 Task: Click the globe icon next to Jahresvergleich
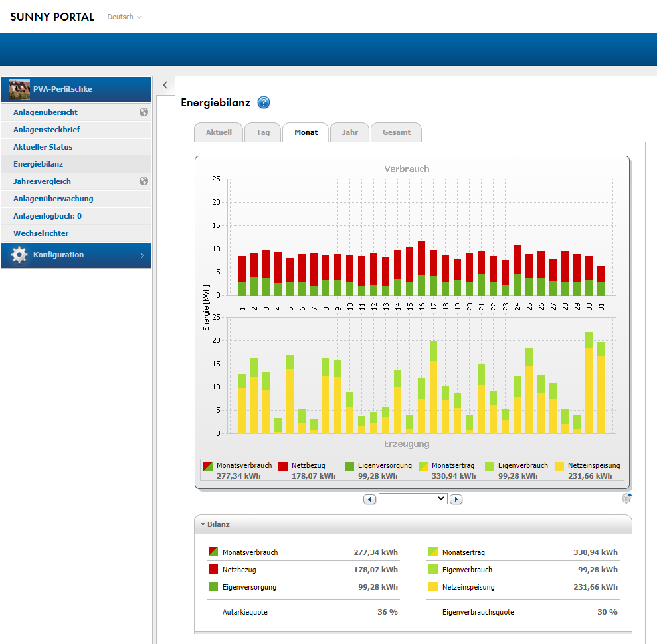143,181
